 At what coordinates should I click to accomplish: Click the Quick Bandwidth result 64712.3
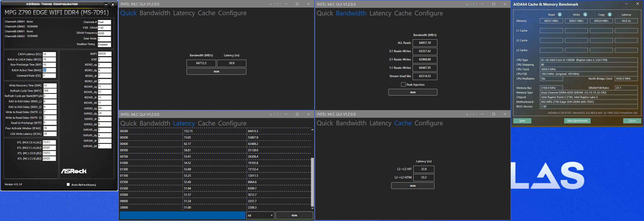[201, 63]
